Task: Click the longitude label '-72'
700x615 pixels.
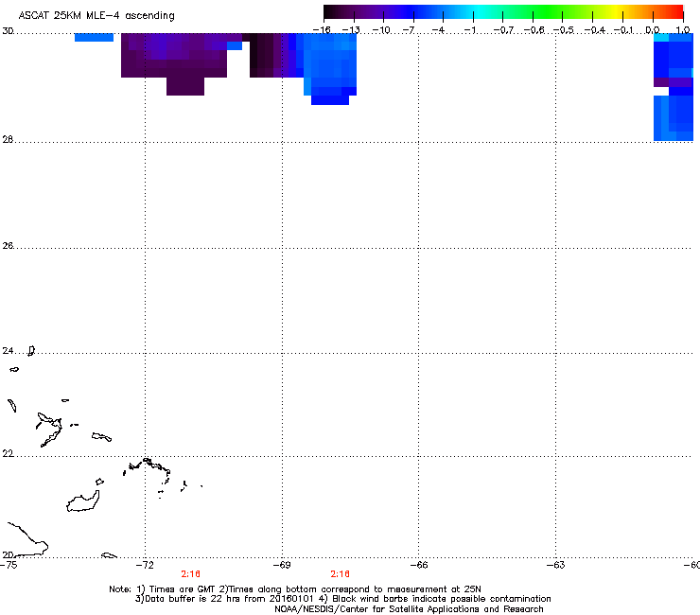Action: (x=145, y=565)
